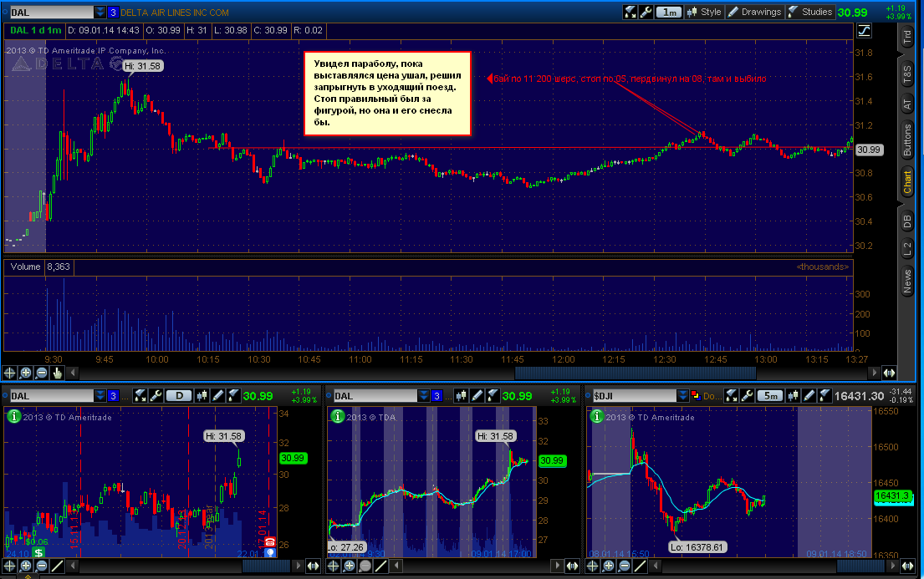Change the 1m timeframe button on main chart
Screen dimensions: 924x579
coord(668,12)
